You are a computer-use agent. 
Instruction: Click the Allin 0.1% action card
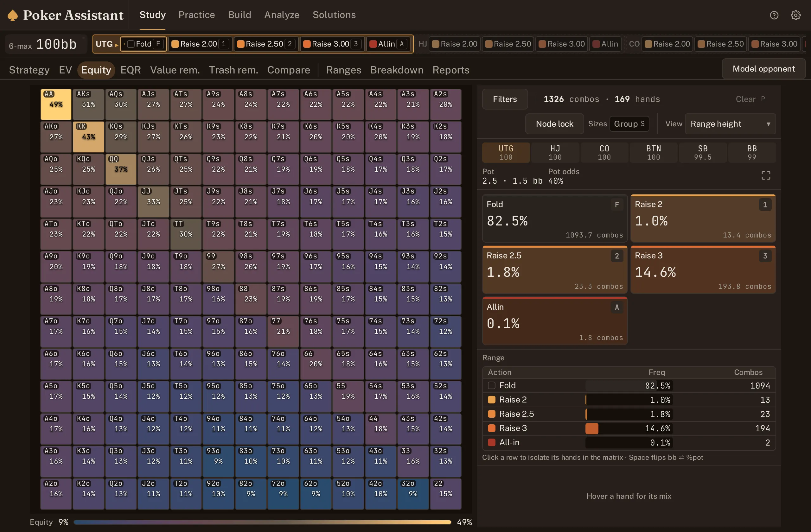(555, 321)
